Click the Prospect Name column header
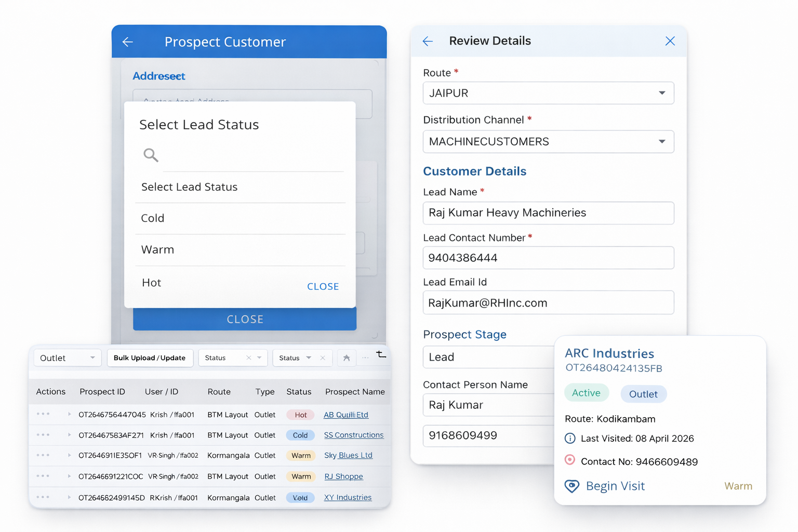The width and height of the screenshot is (798, 532). tap(355, 392)
